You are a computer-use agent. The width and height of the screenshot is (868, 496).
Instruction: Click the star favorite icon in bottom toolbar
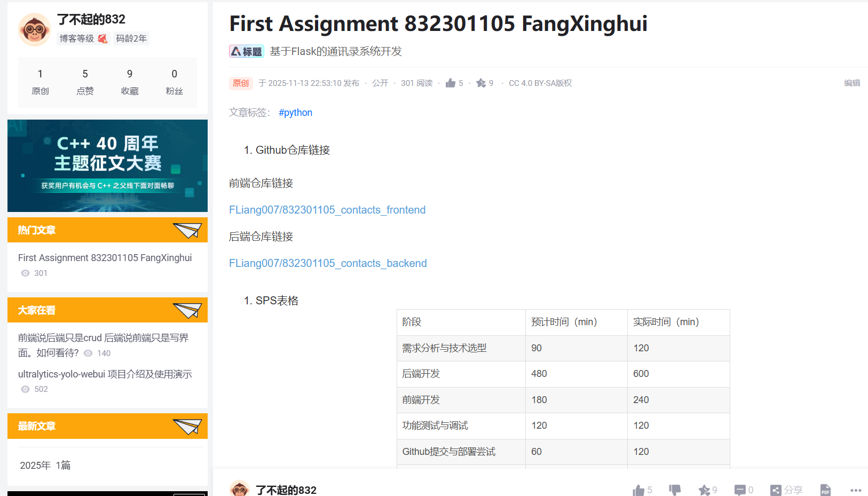[704, 490]
